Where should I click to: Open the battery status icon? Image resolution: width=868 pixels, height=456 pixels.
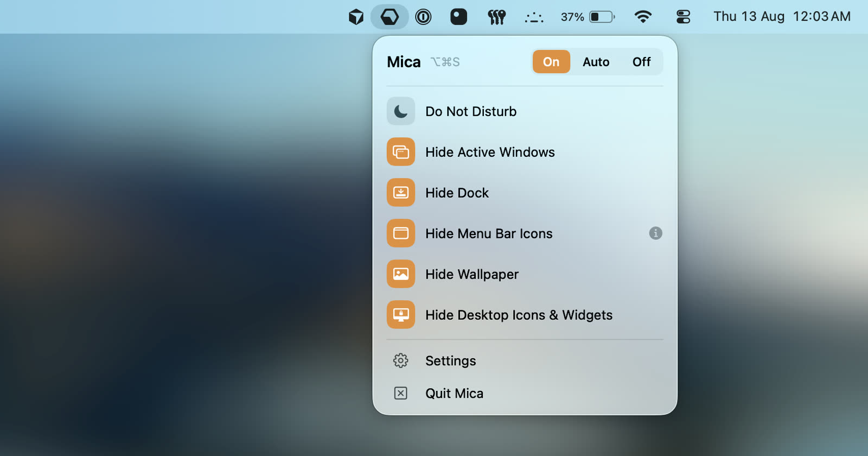602,17
